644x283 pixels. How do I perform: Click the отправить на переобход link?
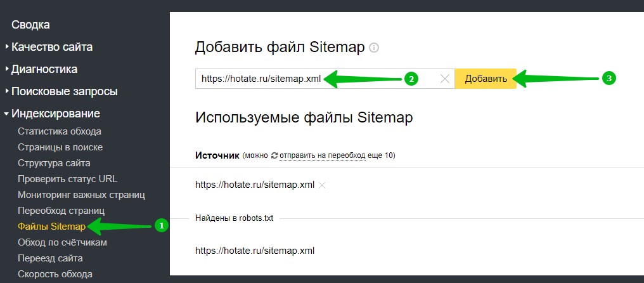(x=323, y=156)
